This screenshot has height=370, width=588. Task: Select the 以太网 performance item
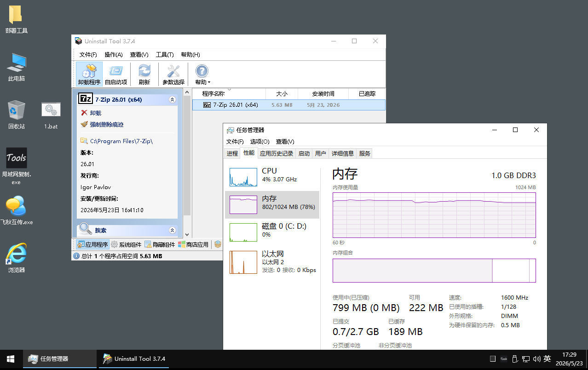[272, 262]
